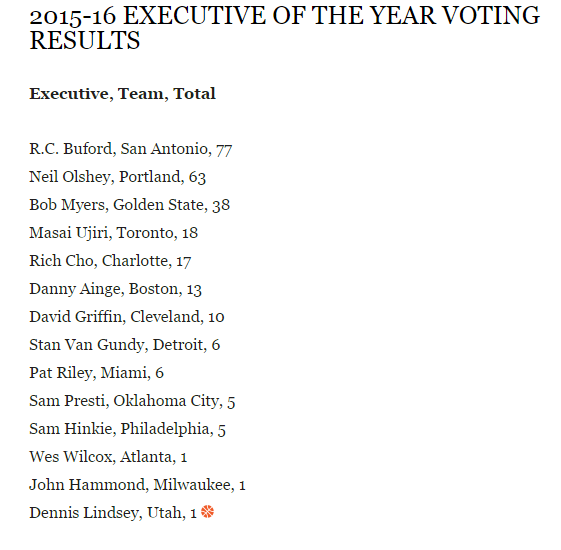Viewport: 561px width, 550px height.
Task: Select the Dennis Lindsey, Utah entry
Action: pyautogui.click(x=113, y=513)
